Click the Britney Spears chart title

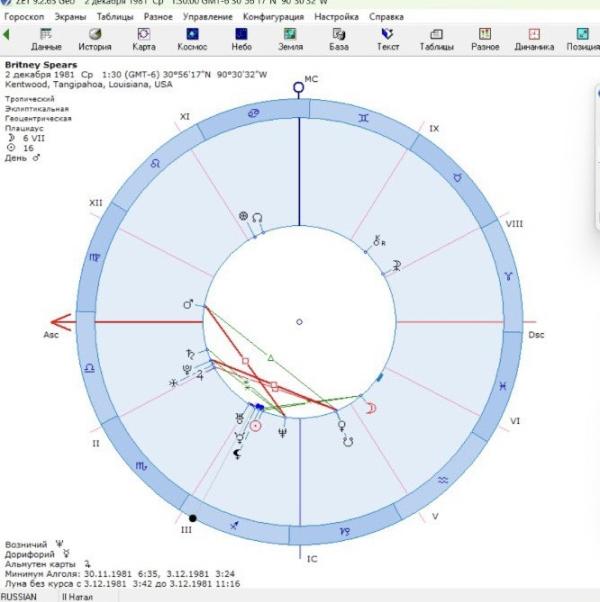pyautogui.click(x=41, y=65)
